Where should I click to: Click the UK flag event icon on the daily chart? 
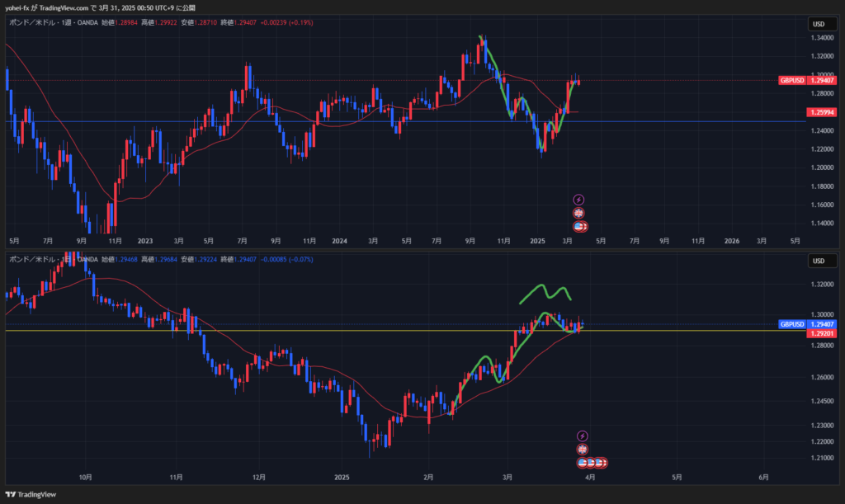583,450
